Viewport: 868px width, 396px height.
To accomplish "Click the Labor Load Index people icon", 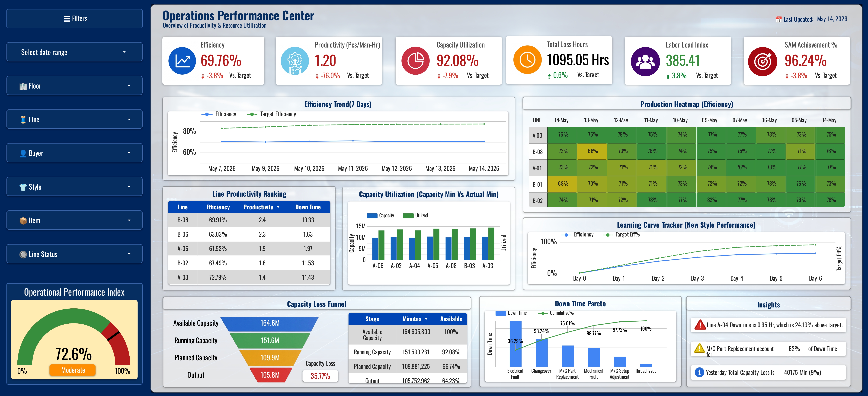I will [x=645, y=61].
